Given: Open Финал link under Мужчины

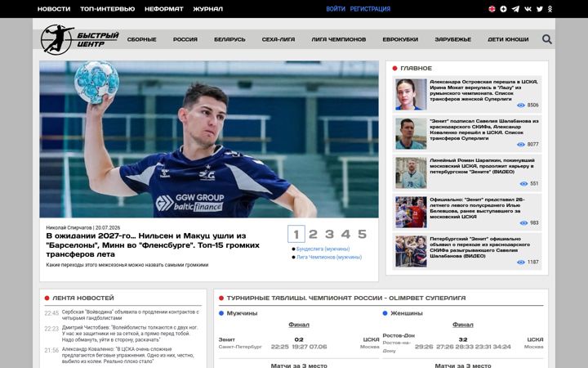Looking at the screenshot, I should pyautogui.click(x=299, y=325).
